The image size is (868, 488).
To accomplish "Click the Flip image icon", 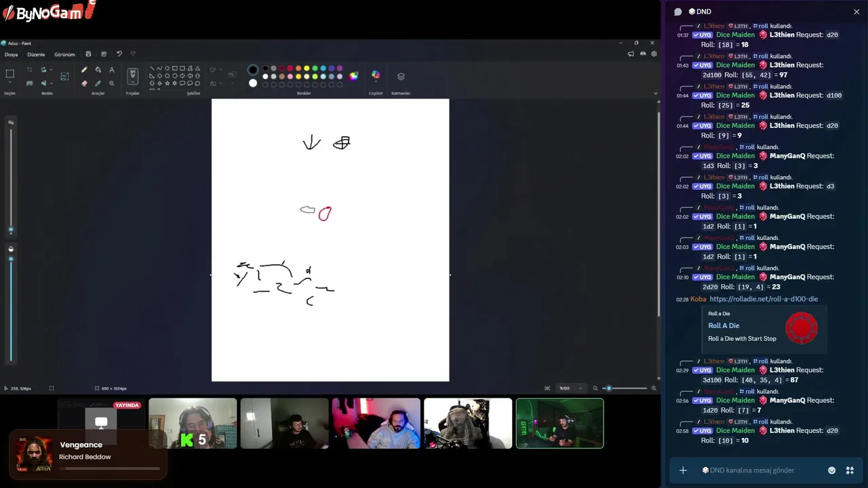I will click(43, 83).
